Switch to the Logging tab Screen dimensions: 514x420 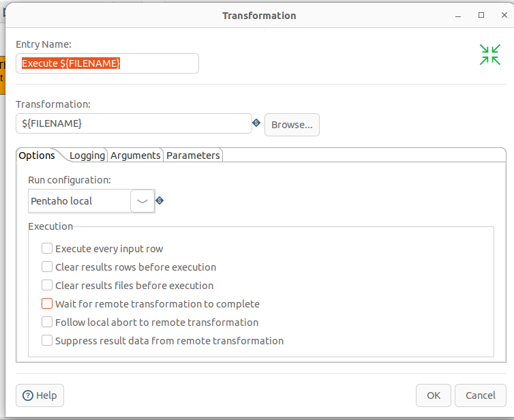tap(87, 155)
